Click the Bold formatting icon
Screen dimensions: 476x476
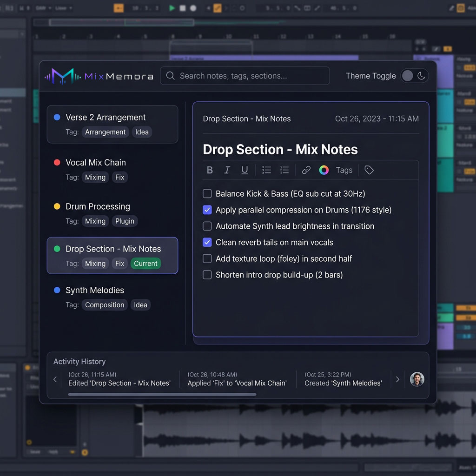(210, 170)
